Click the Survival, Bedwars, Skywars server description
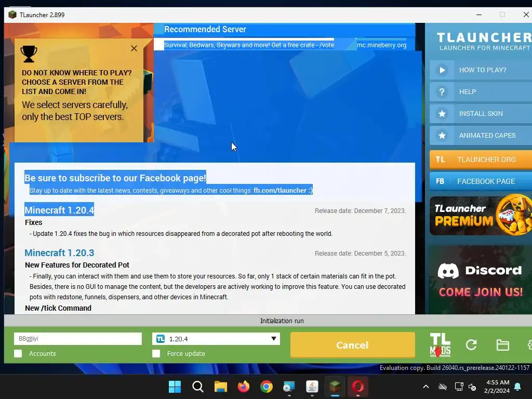Viewport: 532px width, 399px height. click(x=249, y=45)
